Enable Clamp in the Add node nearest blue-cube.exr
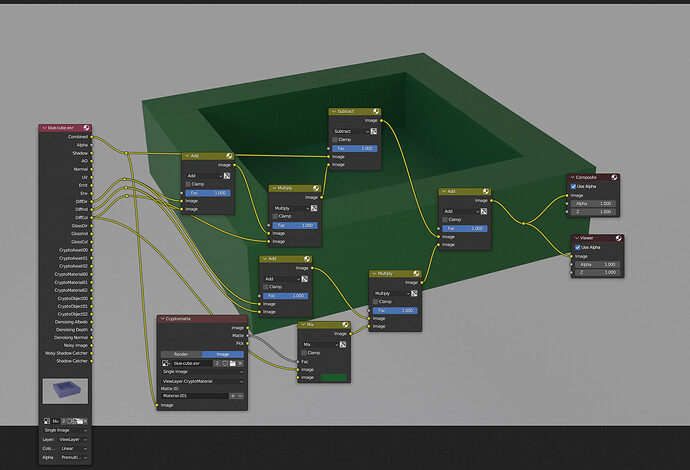690x470 pixels. coord(188,184)
